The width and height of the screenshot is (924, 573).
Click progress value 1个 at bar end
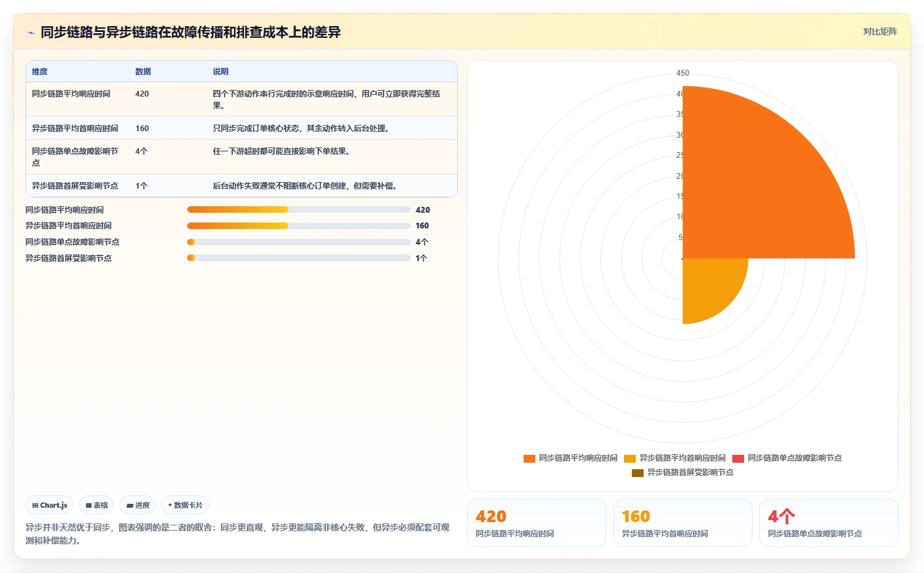421,258
